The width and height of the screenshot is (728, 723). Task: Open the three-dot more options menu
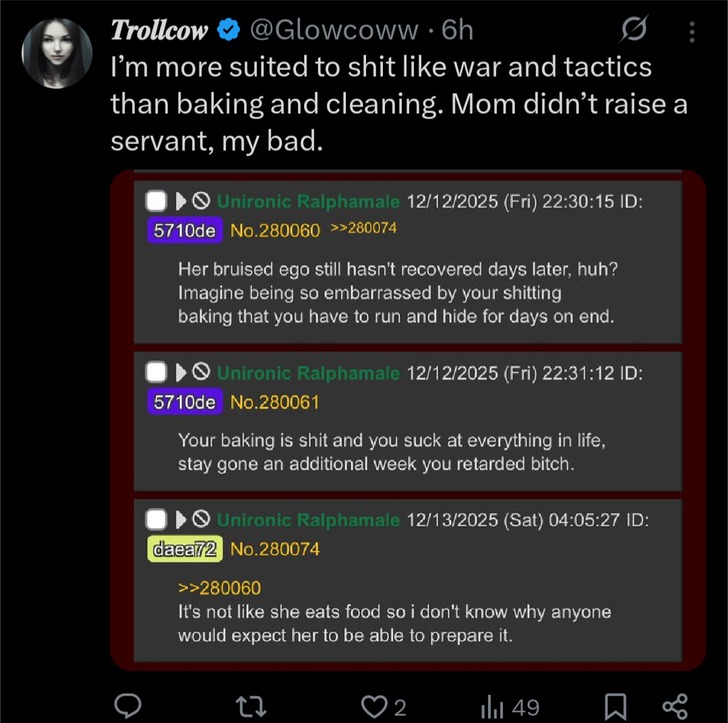(x=692, y=32)
